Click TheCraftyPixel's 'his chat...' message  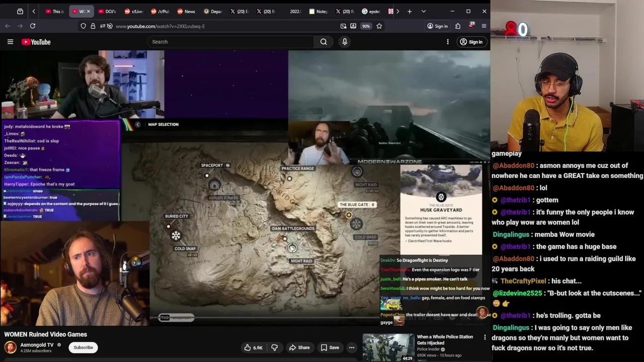pos(536,281)
